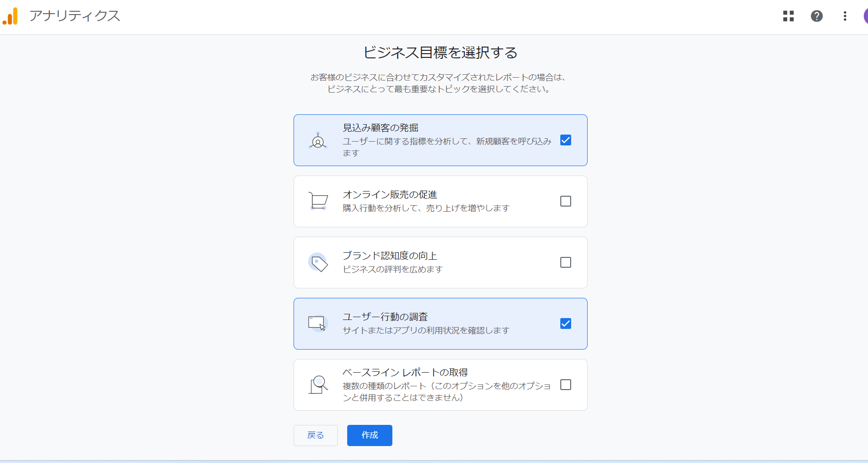This screenshot has height=463, width=868.
Task: Check the オンライン販売の促進 checkbox
Action: tap(565, 201)
